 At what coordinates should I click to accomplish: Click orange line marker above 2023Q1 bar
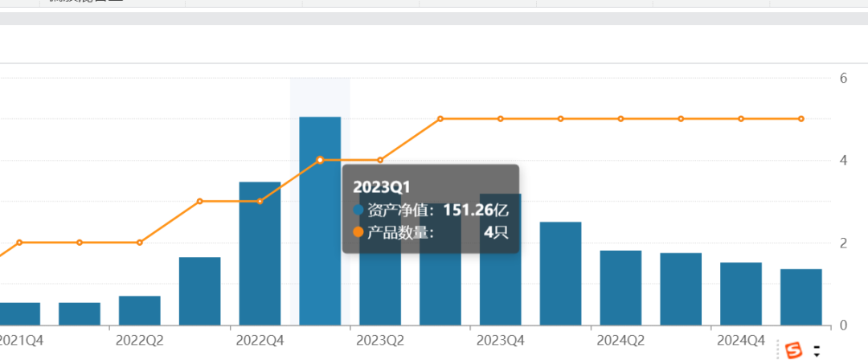click(x=320, y=160)
